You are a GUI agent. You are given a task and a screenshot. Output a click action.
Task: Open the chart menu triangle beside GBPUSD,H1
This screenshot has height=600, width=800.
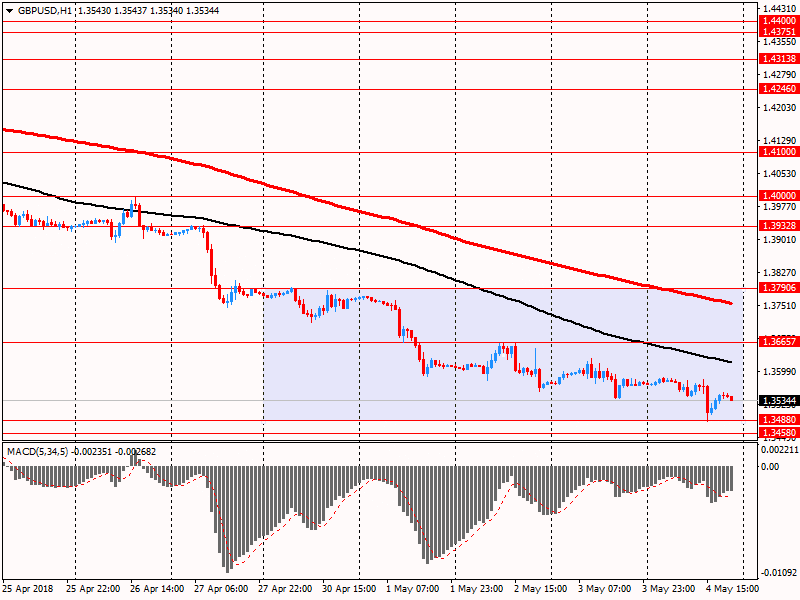(10, 11)
